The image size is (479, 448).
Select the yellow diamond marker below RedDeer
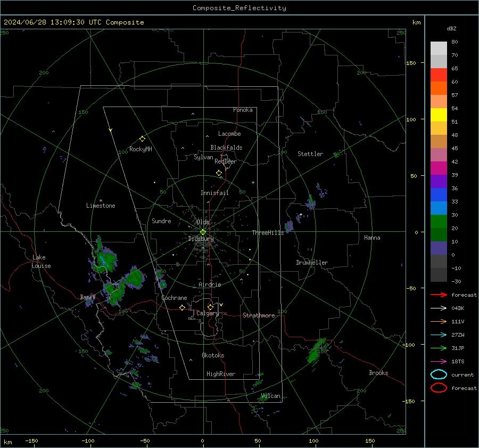coord(219,173)
